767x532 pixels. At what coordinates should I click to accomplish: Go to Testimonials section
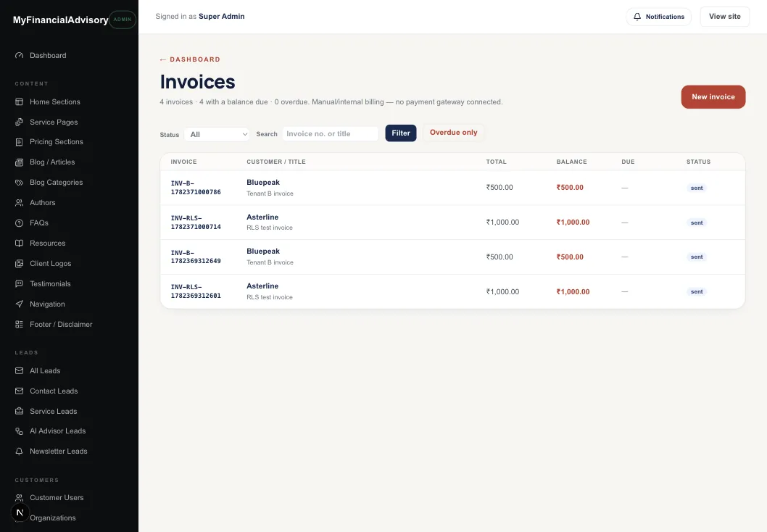coord(50,283)
